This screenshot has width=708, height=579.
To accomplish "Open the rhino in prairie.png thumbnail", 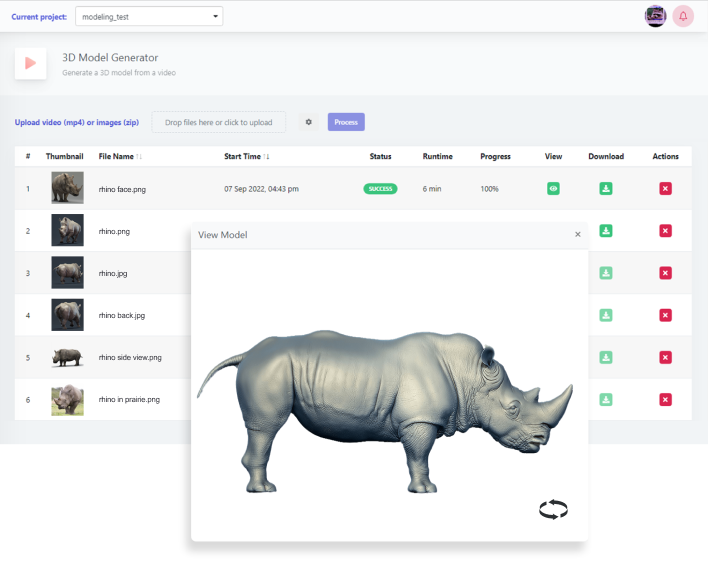I will [67, 400].
